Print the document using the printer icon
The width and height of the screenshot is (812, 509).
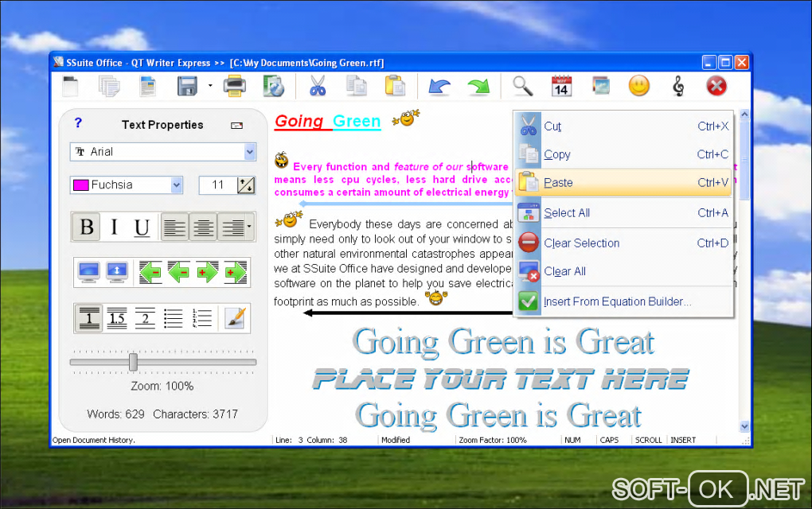click(x=235, y=87)
